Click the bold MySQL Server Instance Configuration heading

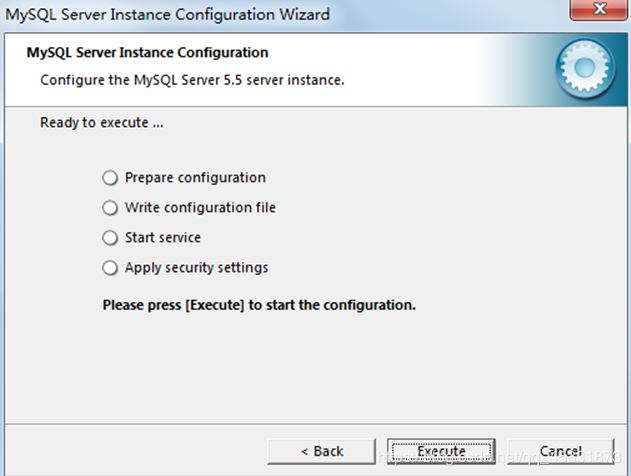[147, 52]
